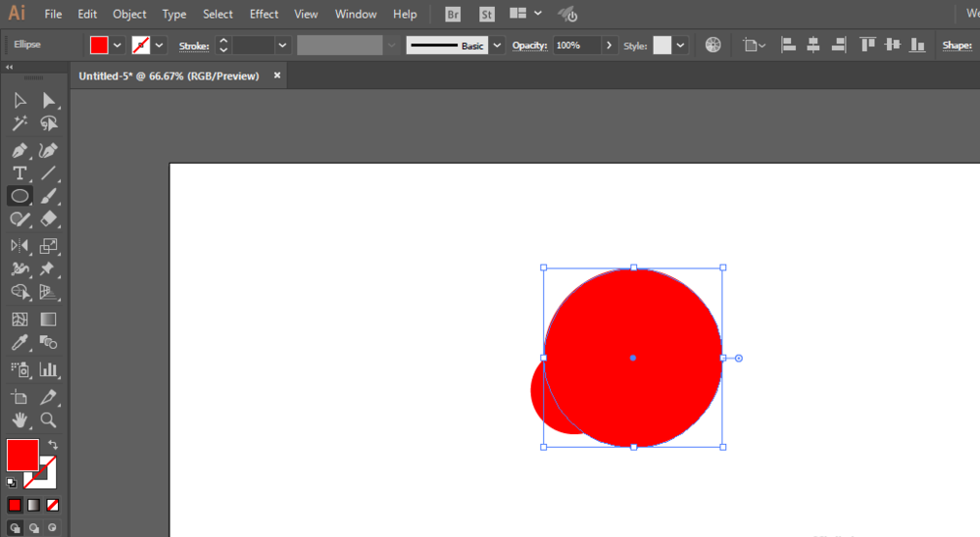Select the Blend tool
Screen dimensions: 980x537
coord(49,343)
